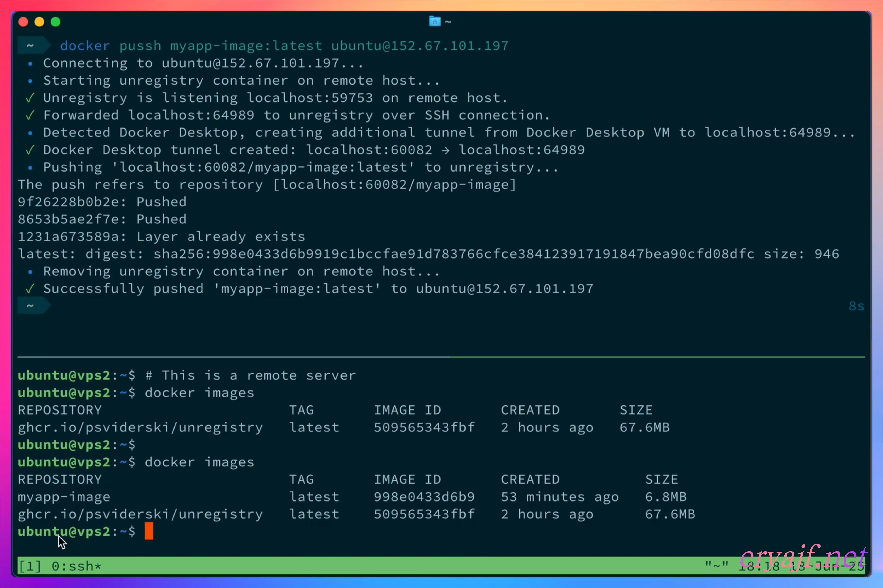Click 'size: 946' at end of digest line

point(801,254)
